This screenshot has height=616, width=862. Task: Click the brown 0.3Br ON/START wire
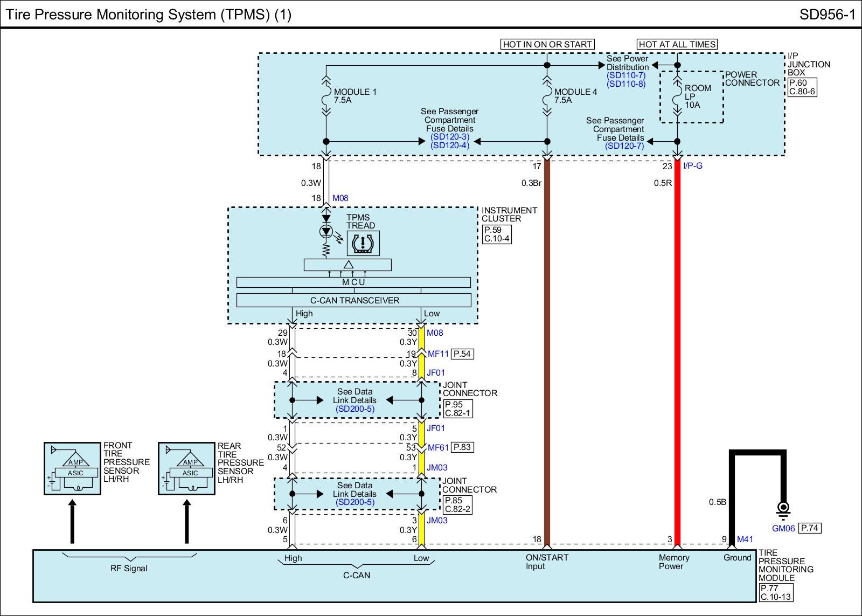[x=547, y=350]
